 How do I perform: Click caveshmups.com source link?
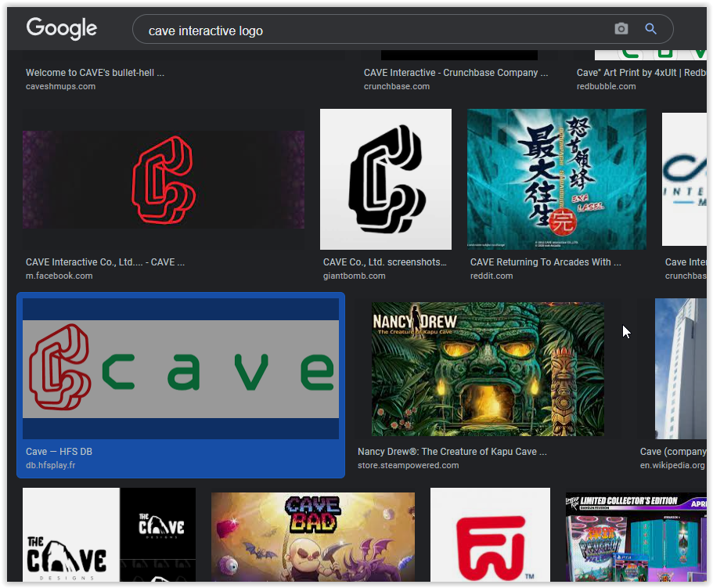[60, 86]
